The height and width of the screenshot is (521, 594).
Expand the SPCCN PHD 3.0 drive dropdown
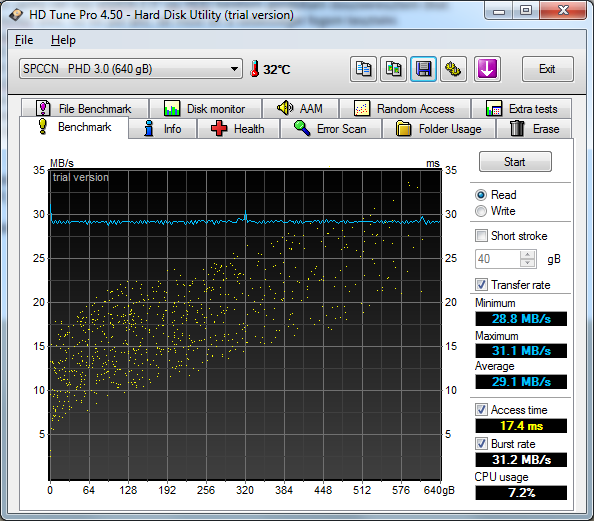[x=131, y=69]
